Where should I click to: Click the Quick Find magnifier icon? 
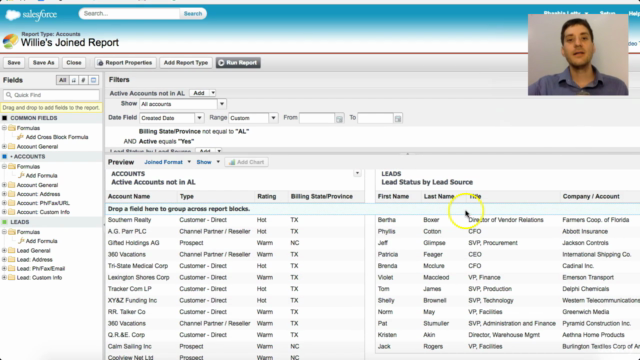click(x=9, y=95)
